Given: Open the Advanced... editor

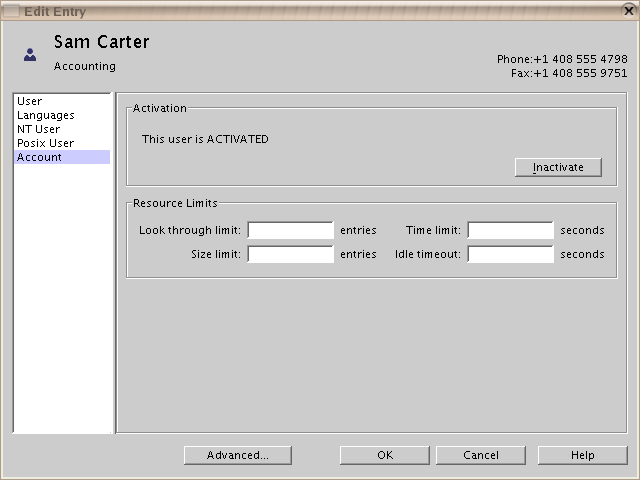Looking at the screenshot, I should (x=238, y=455).
